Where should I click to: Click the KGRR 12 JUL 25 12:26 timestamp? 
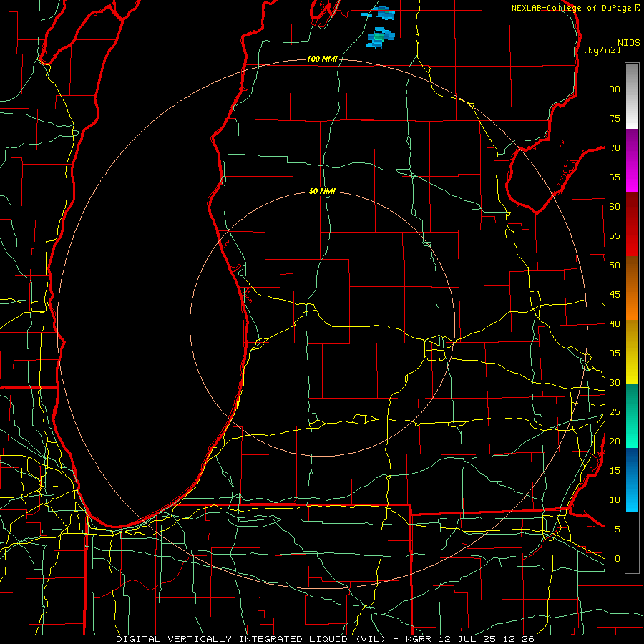coord(470,639)
